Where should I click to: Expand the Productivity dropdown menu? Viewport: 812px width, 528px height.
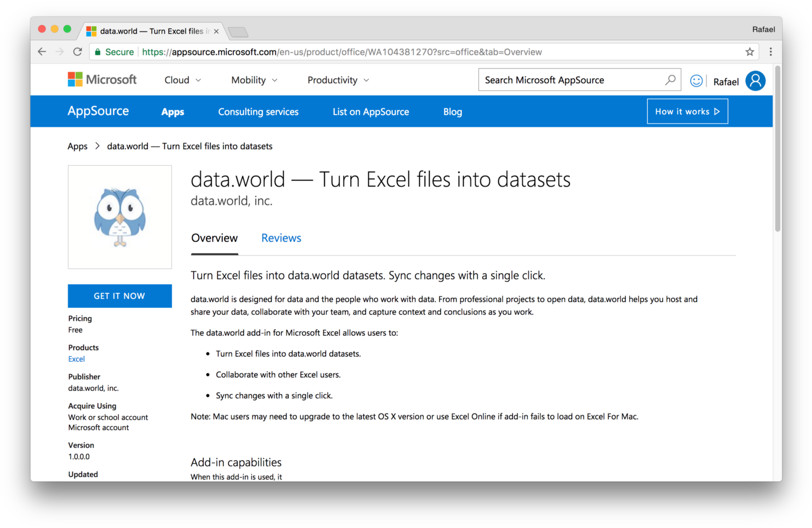338,80
